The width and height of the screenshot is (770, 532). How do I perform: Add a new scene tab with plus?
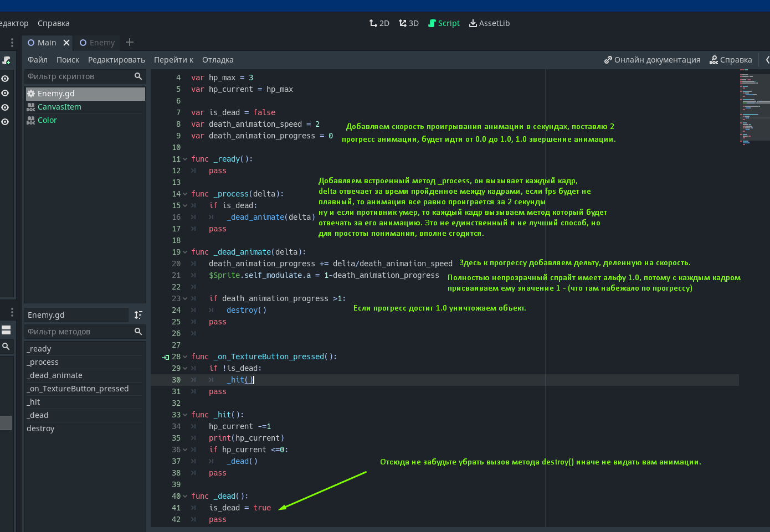coord(130,43)
